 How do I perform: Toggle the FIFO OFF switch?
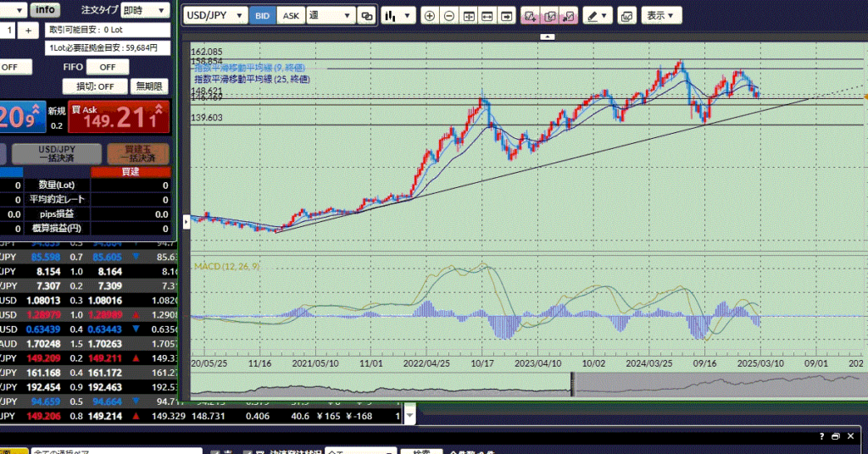click(108, 67)
